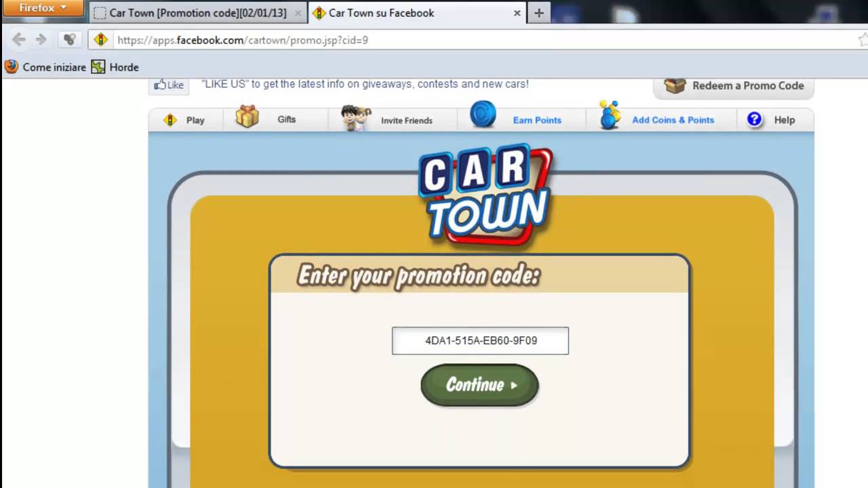Open the Come iniziare bookmark

(45, 67)
